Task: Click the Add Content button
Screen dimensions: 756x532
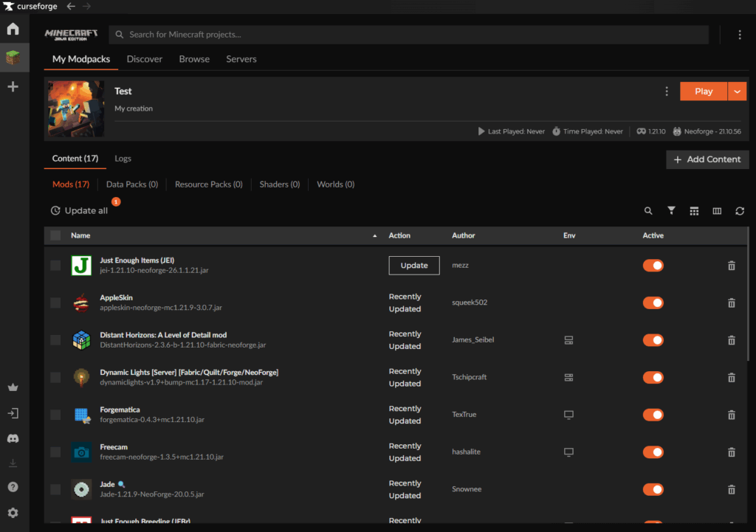Action: (x=707, y=159)
